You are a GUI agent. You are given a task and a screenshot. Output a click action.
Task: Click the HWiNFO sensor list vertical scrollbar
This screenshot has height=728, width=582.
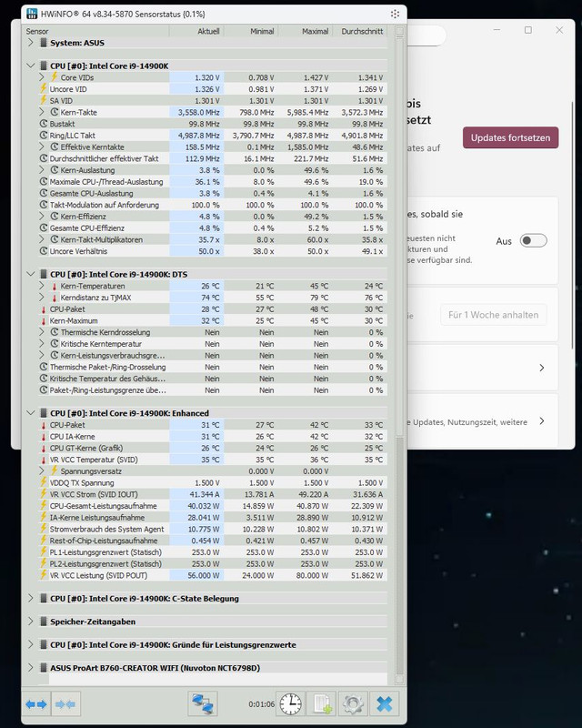(x=399, y=355)
